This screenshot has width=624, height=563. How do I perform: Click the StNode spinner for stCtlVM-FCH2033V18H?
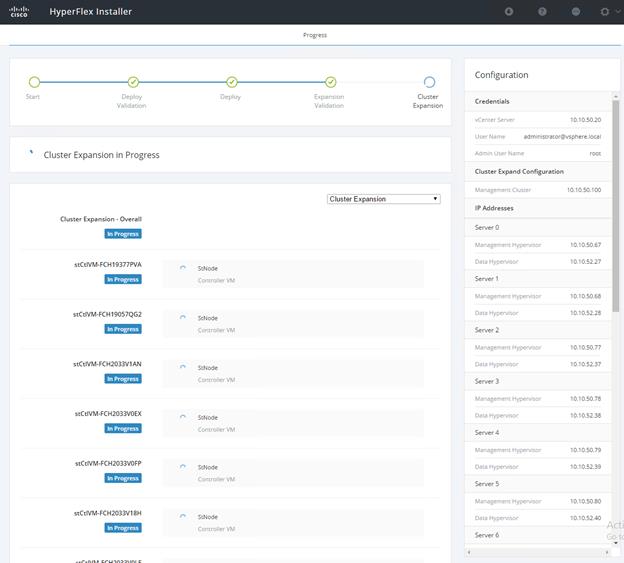click(x=183, y=517)
